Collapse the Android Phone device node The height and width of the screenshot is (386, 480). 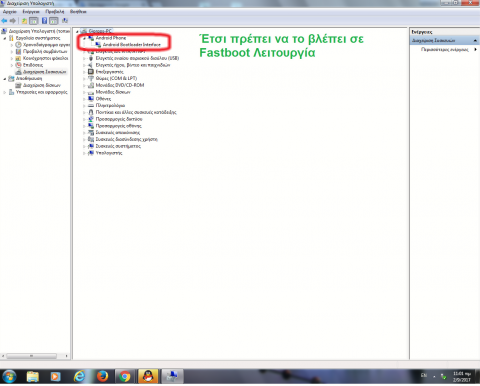tap(85, 38)
